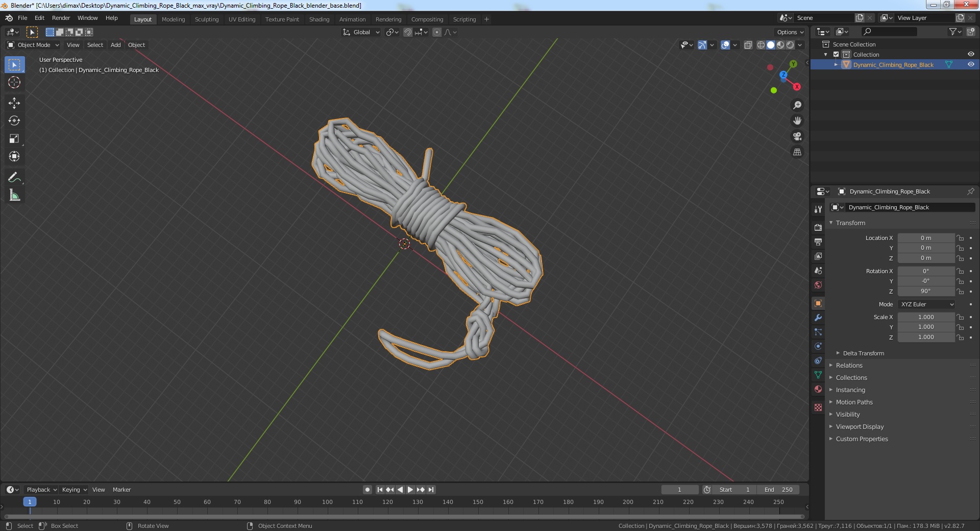
Task: Select the Move tool
Action: pos(14,103)
